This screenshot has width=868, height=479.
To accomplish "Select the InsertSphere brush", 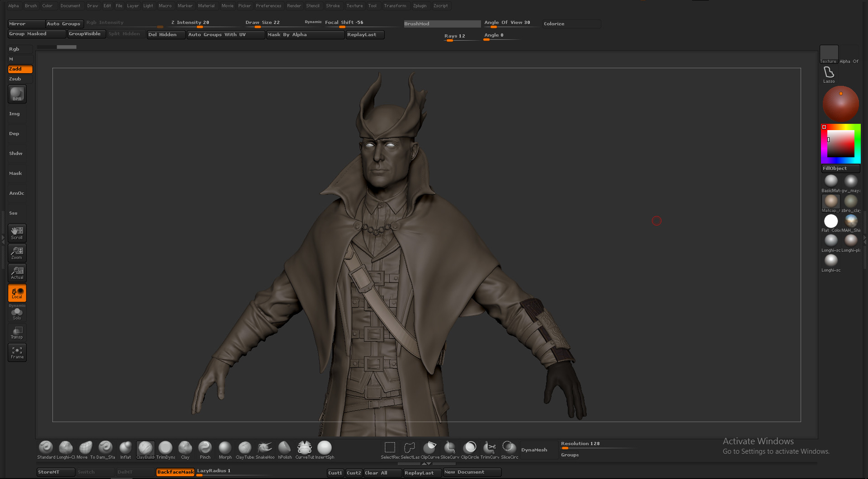I will tap(324, 450).
